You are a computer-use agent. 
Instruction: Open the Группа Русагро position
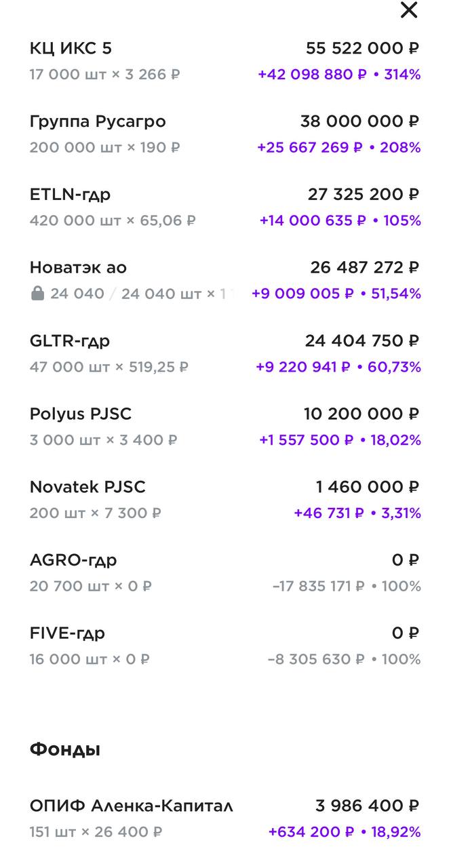coord(98,121)
